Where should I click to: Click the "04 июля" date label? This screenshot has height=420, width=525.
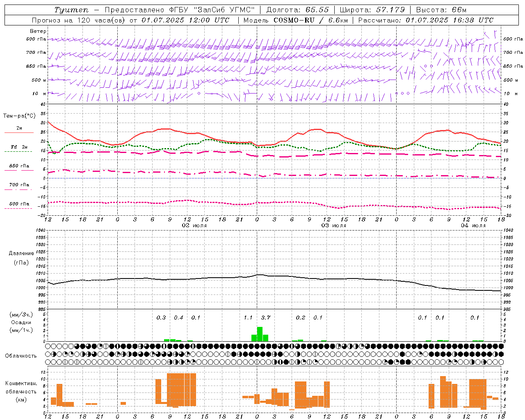[473, 225]
